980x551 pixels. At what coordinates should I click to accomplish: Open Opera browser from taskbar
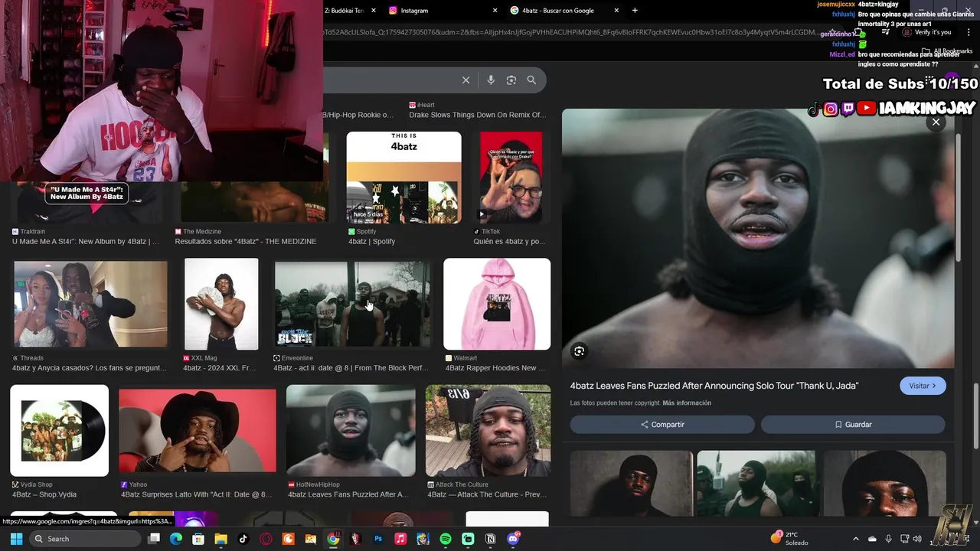(x=266, y=539)
